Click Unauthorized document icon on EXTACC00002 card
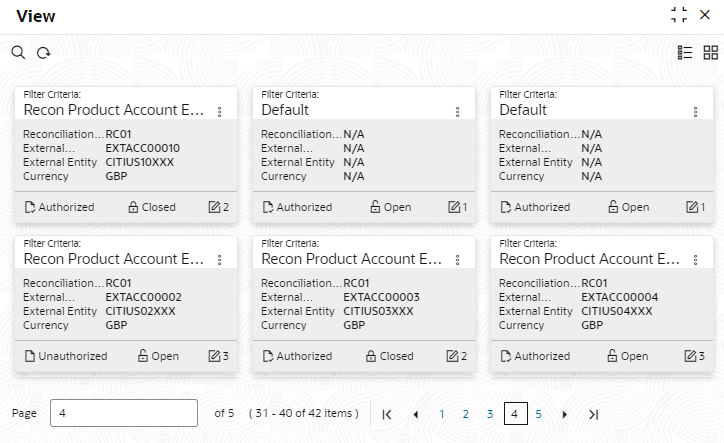 (x=30, y=356)
